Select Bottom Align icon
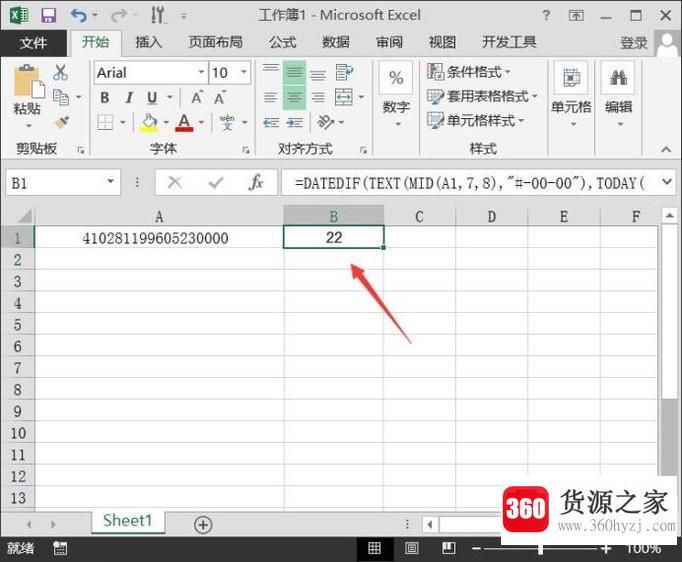Image resolution: width=682 pixels, height=562 pixels. click(318, 73)
